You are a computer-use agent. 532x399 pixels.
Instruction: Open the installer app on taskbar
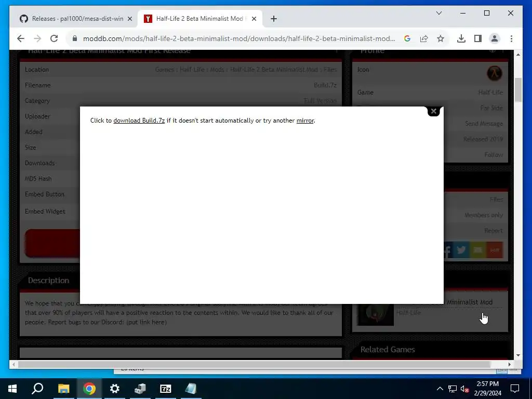click(x=140, y=389)
